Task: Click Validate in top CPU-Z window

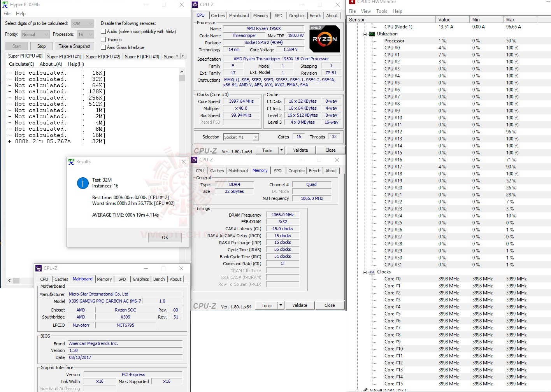Action: (x=300, y=150)
